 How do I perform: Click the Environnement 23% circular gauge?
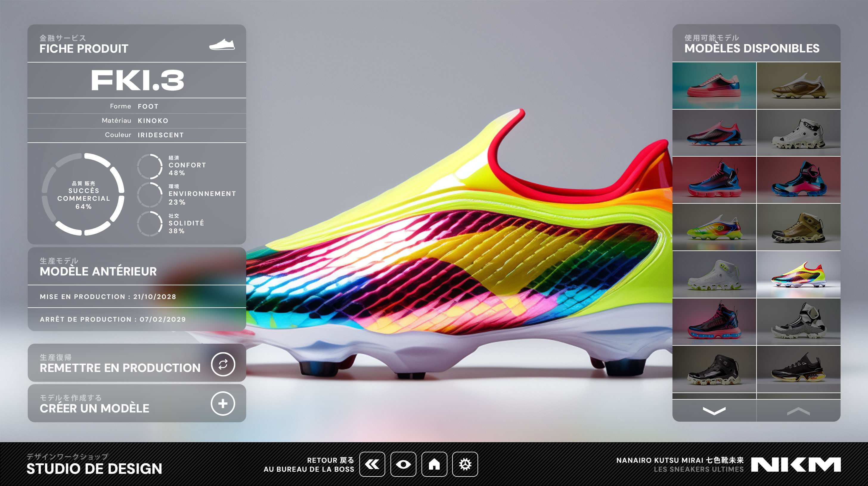click(x=150, y=195)
